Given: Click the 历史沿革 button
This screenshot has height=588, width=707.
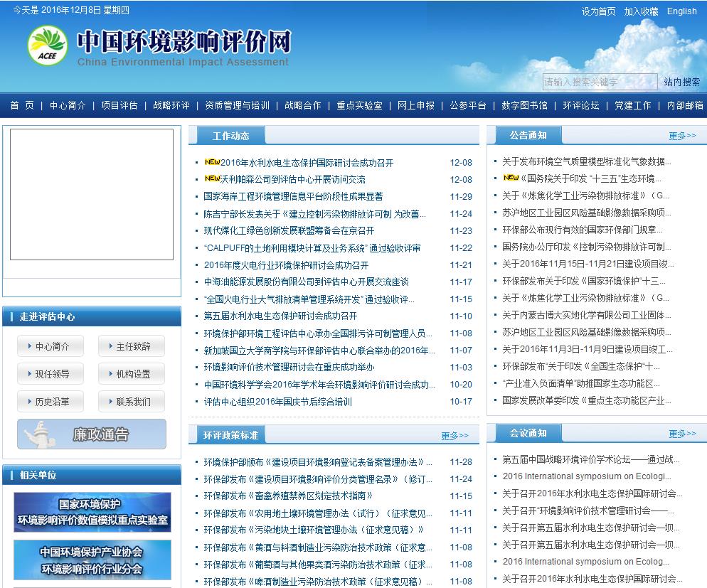Looking at the screenshot, I should (51, 402).
